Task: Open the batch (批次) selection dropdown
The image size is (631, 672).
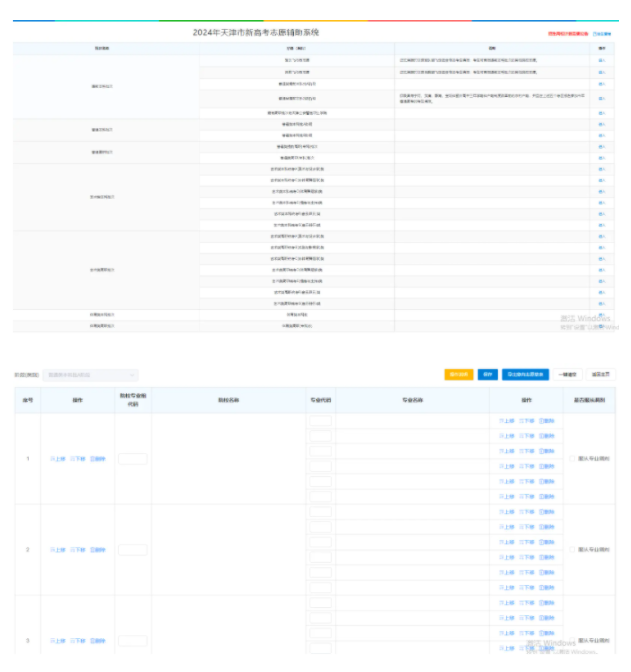Action: 91,375
